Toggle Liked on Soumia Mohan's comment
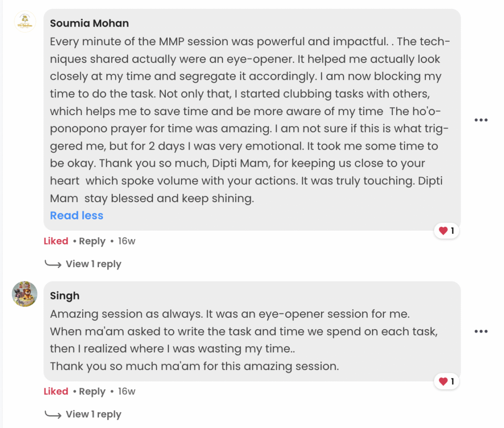This screenshot has width=504, height=428. coord(56,241)
